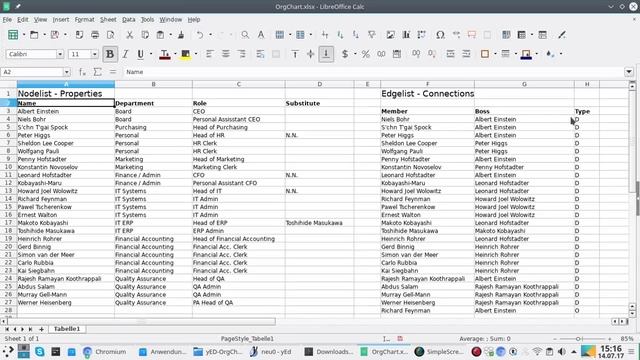Insert a chart via toolbar icon
Image resolution: width=640 pixels, height=360 pixels.
tap(406, 35)
